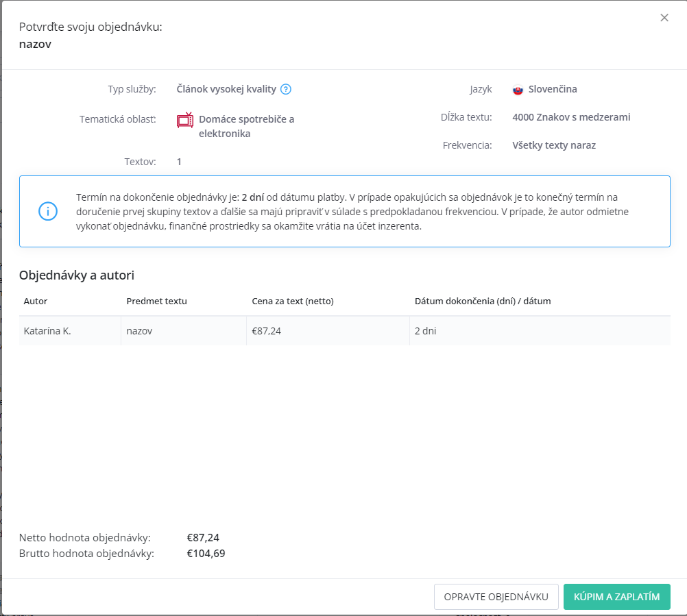Click the Objednávky a autori heading
This screenshot has height=616, width=687.
[77, 275]
